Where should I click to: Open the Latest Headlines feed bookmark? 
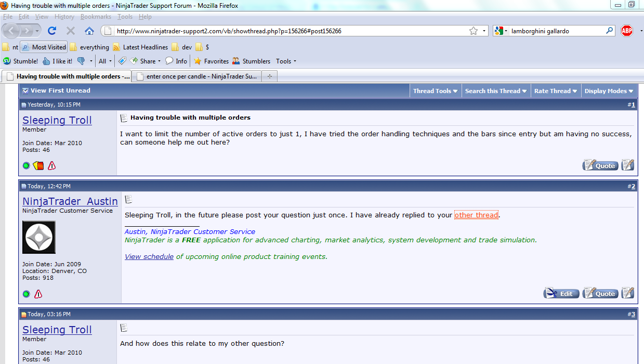(141, 47)
